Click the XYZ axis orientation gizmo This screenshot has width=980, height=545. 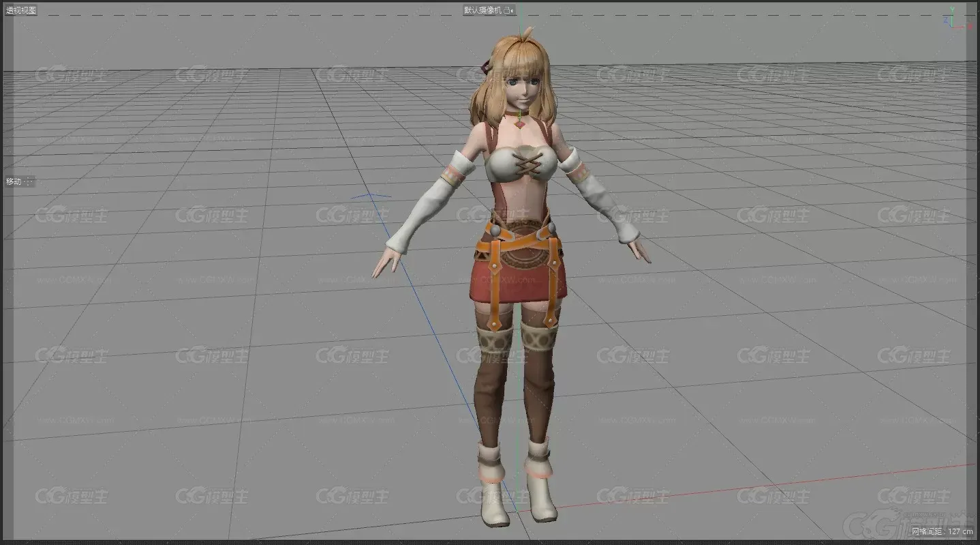(x=957, y=19)
